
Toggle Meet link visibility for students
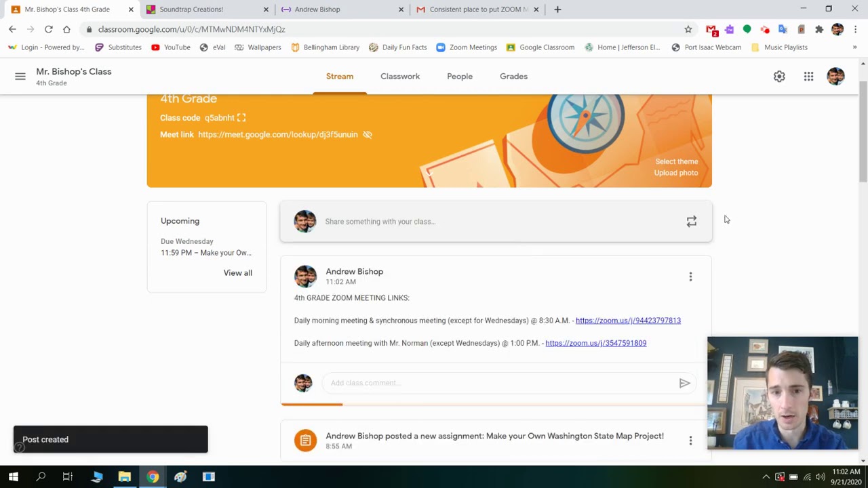click(x=368, y=134)
